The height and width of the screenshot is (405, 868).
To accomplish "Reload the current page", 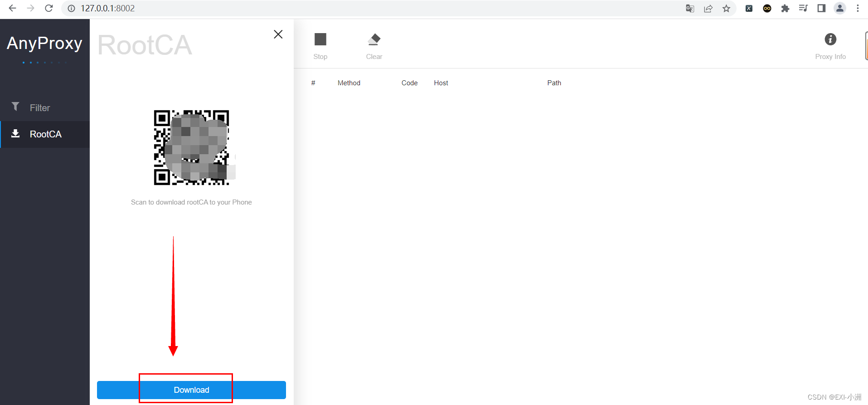I will pyautogui.click(x=49, y=8).
